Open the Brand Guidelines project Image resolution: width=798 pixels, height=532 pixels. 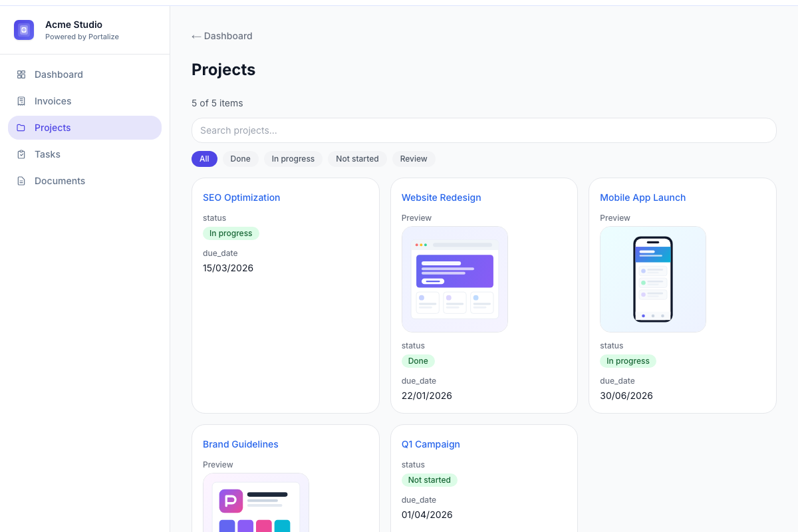pos(241,444)
